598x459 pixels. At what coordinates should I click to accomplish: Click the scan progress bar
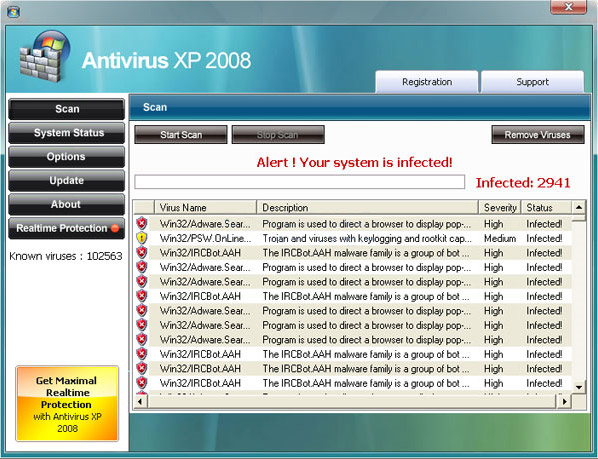coord(299,182)
